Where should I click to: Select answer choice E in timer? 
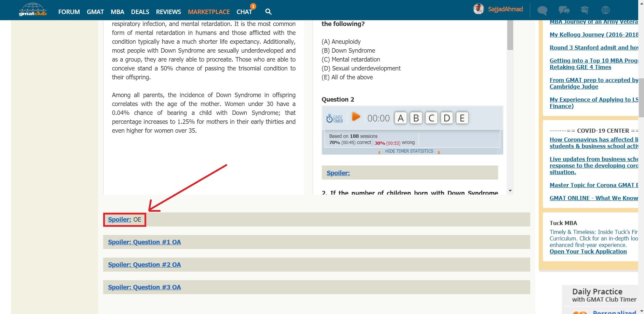tap(462, 118)
